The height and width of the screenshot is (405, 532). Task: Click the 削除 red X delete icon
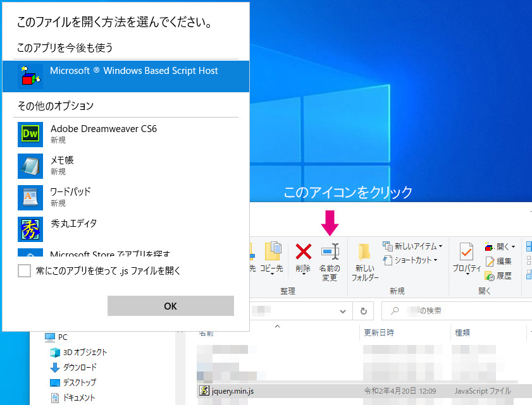point(303,252)
